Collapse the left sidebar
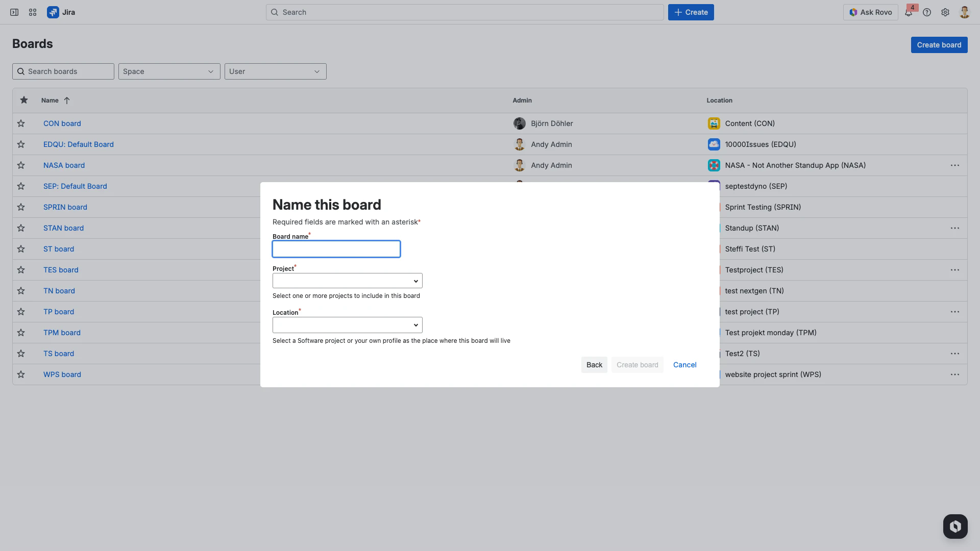The width and height of the screenshot is (980, 551). [14, 12]
